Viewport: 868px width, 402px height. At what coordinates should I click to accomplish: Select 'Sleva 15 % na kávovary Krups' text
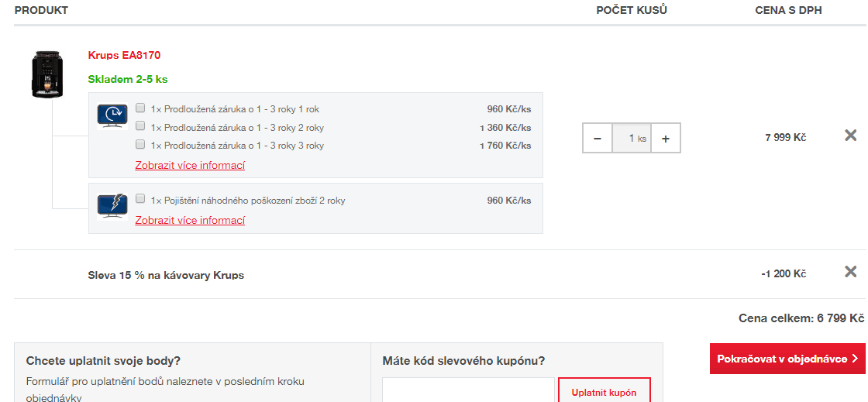click(x=166, y=275)
